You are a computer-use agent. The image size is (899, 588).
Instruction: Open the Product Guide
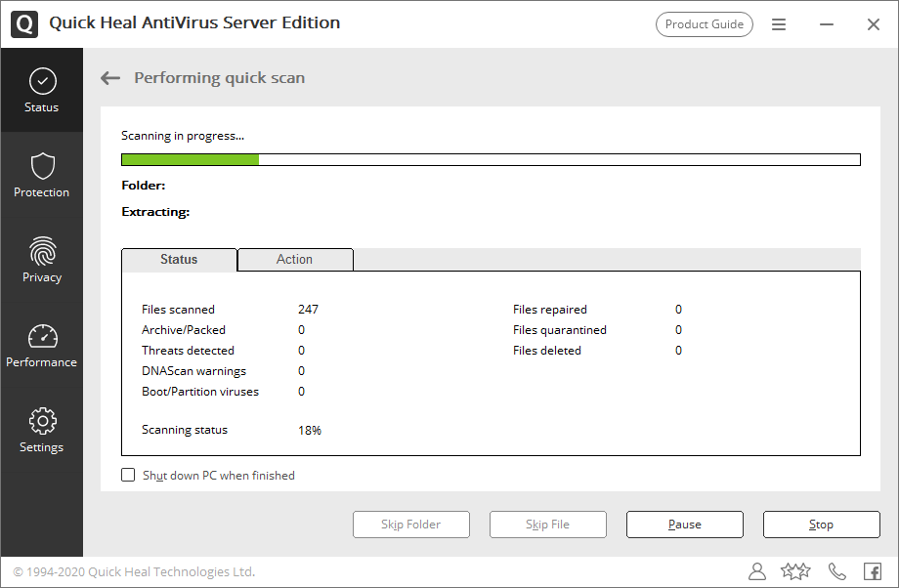point(705,24)
